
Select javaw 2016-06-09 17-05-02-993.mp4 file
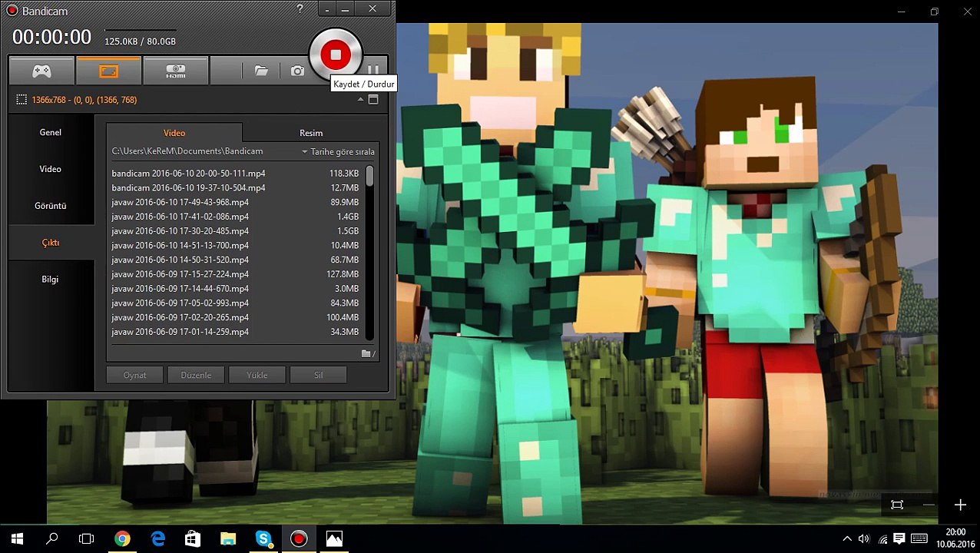pyautogui.click(x=236, y=303)
